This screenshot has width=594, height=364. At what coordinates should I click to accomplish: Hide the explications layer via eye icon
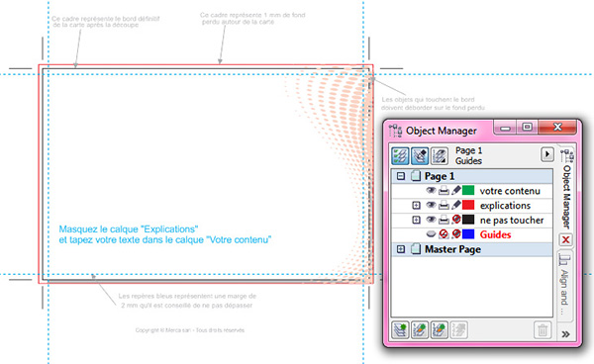click(431, 205)
